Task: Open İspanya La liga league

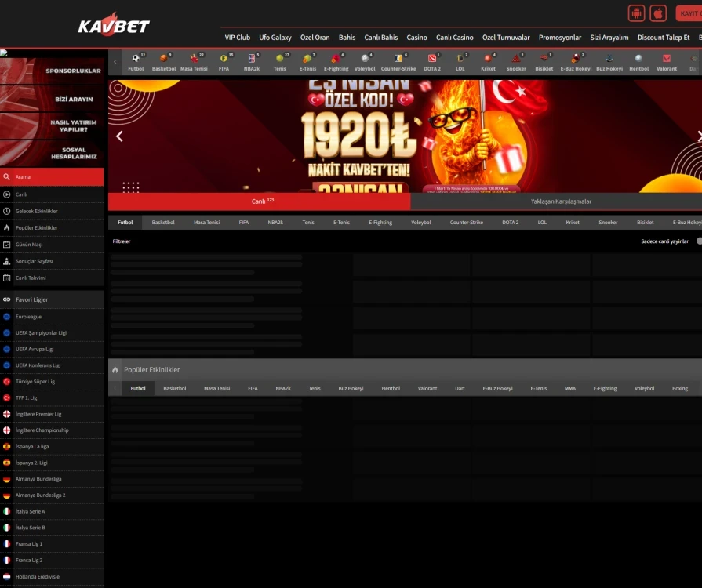Action: pyautogui.click(x=52, y=447)
